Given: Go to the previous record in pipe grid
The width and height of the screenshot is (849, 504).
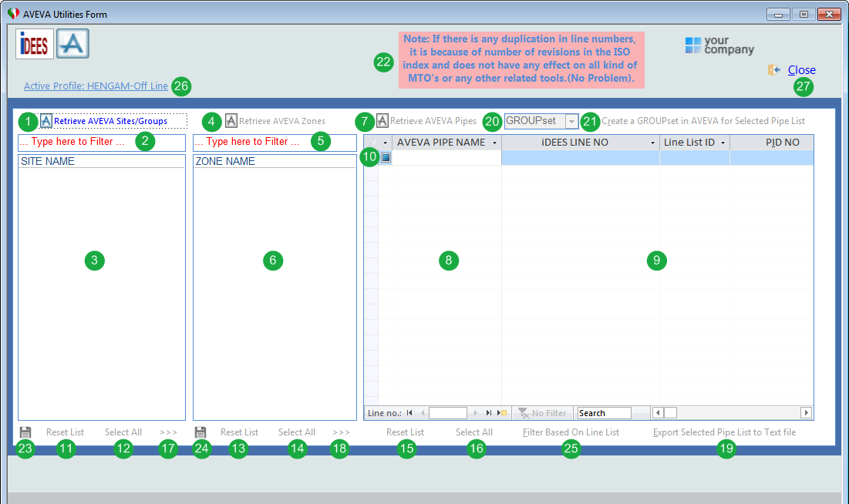Looking at the screenshot, I should point(423,413).
